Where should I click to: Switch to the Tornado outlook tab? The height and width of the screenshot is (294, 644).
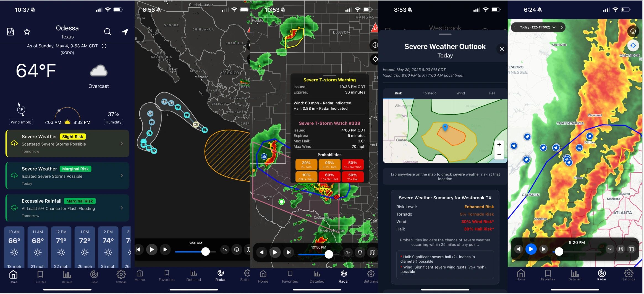point(429,93)
